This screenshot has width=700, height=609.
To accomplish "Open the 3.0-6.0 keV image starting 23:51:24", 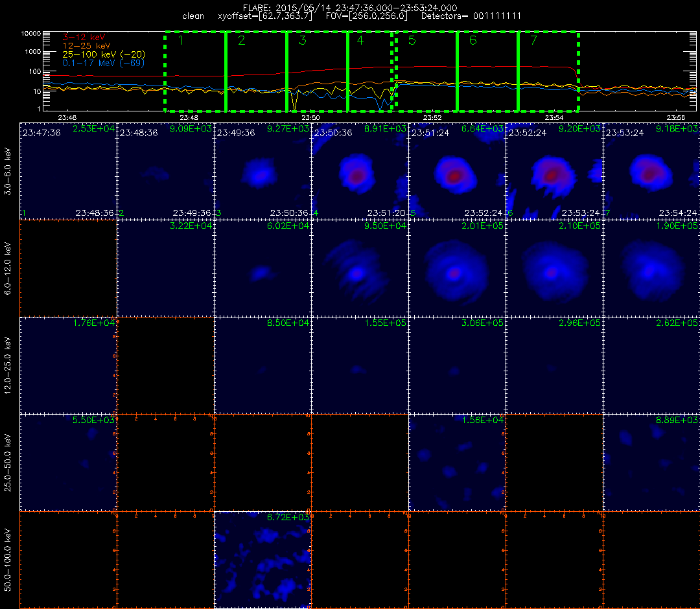I will tap(457, 171).
